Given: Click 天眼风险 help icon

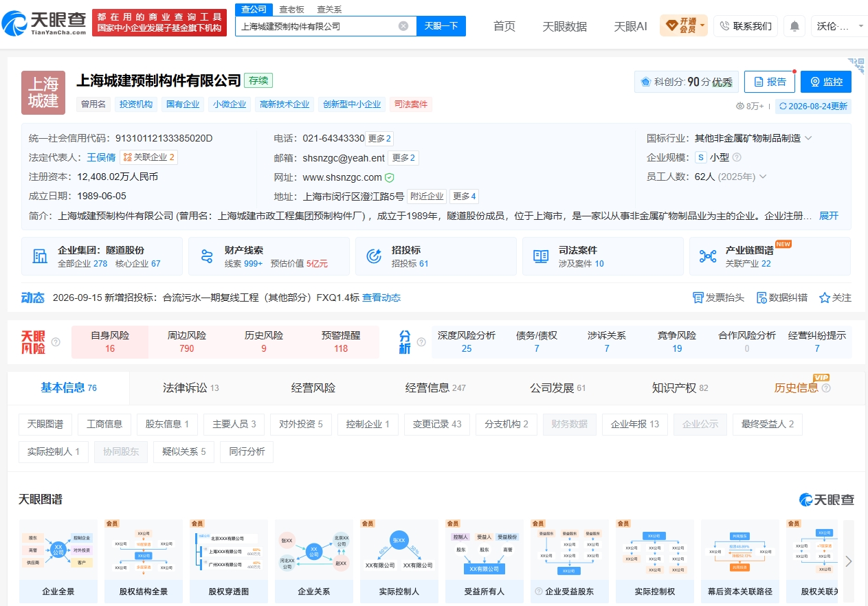Looking at the screenshot, I should 56,342.
